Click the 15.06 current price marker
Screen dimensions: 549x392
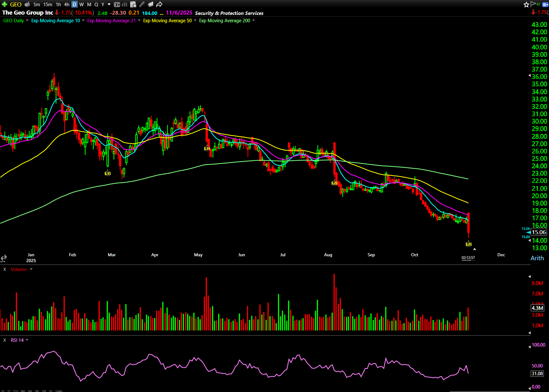(x=539, y=232)
